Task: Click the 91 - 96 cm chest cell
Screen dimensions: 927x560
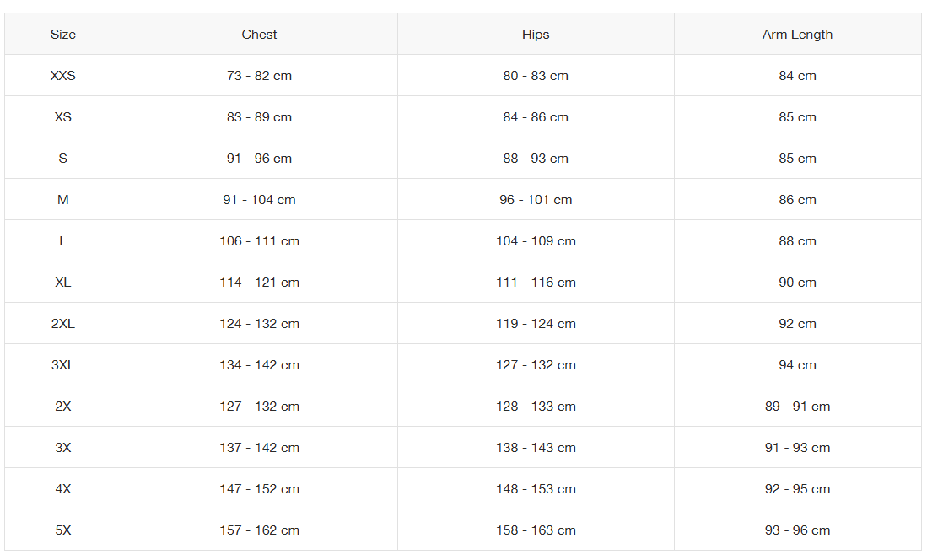Action: [x=259, y=159]
